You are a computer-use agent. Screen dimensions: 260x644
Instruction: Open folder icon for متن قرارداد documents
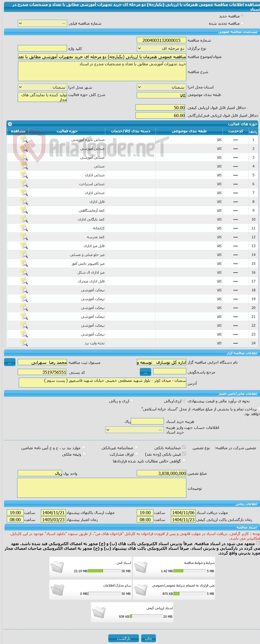(x=141, y=589)
